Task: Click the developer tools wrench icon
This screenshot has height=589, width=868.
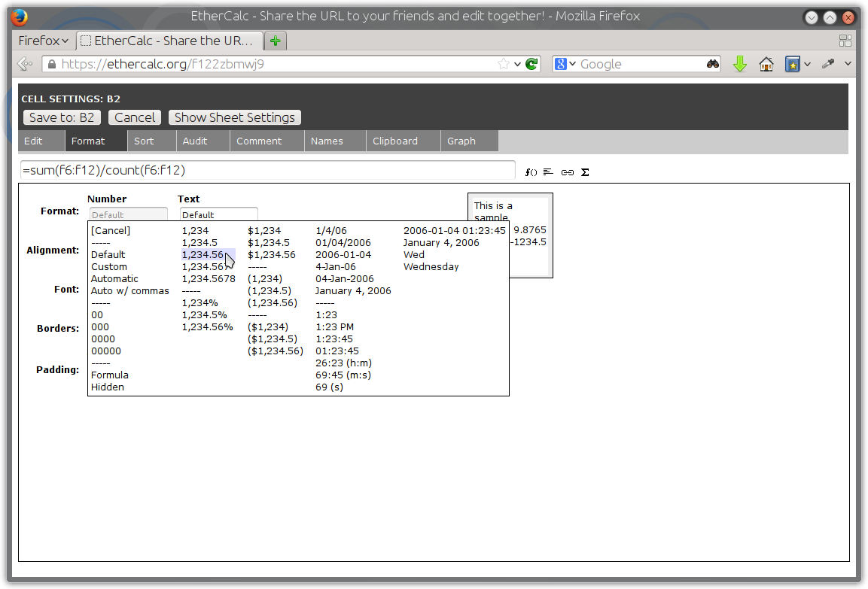Action: click(x=828, y=64)
